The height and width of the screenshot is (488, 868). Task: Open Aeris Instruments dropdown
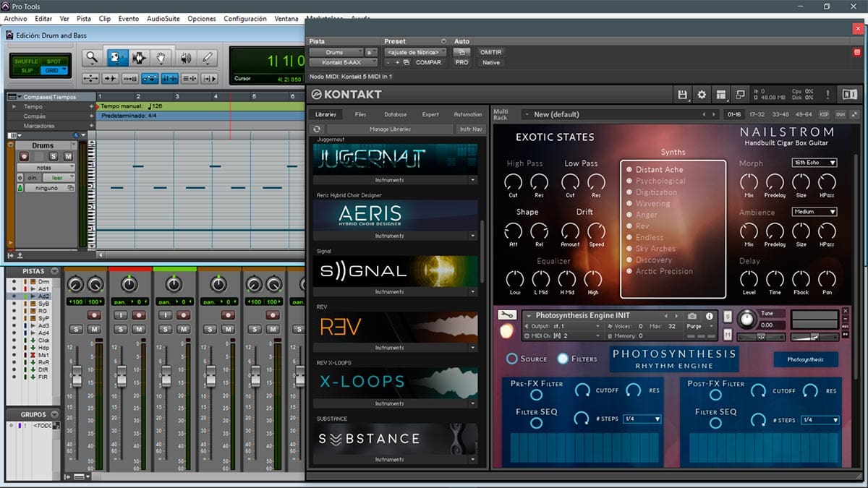473,236
